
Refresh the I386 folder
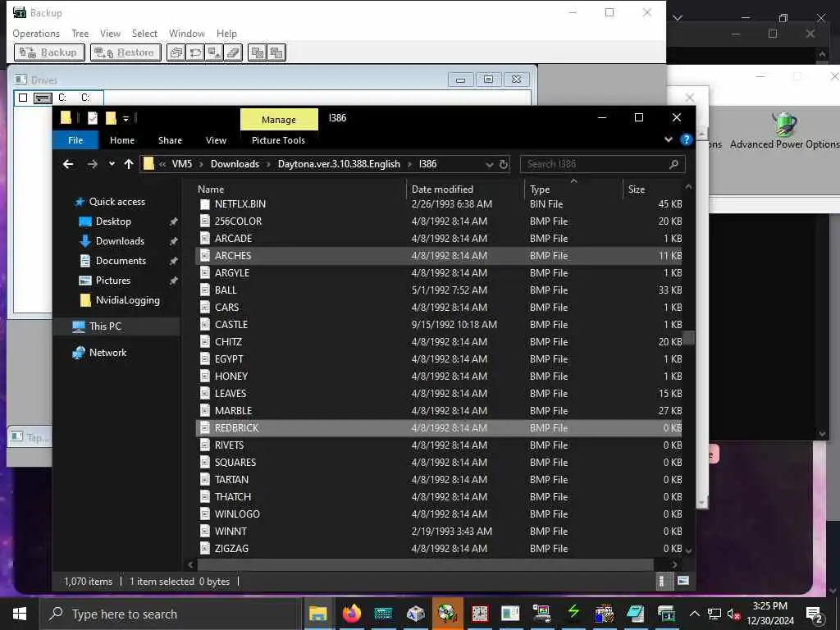coord(504,164)
